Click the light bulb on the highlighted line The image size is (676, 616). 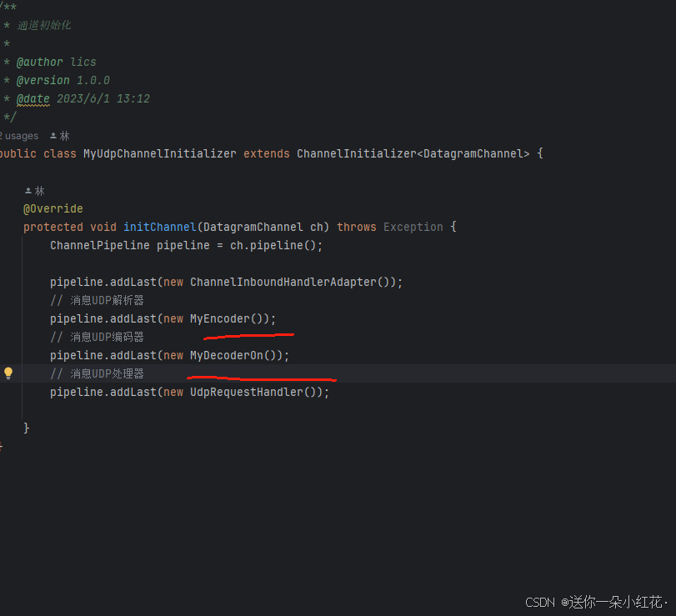point(8,373)
